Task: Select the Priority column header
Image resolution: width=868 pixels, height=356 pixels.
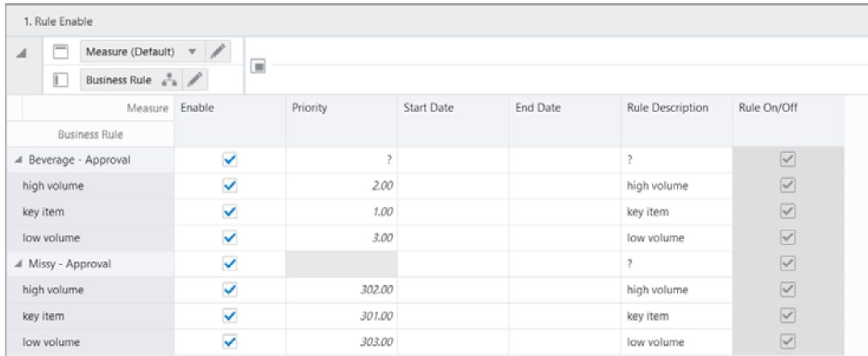Action: tap(310, 108)
